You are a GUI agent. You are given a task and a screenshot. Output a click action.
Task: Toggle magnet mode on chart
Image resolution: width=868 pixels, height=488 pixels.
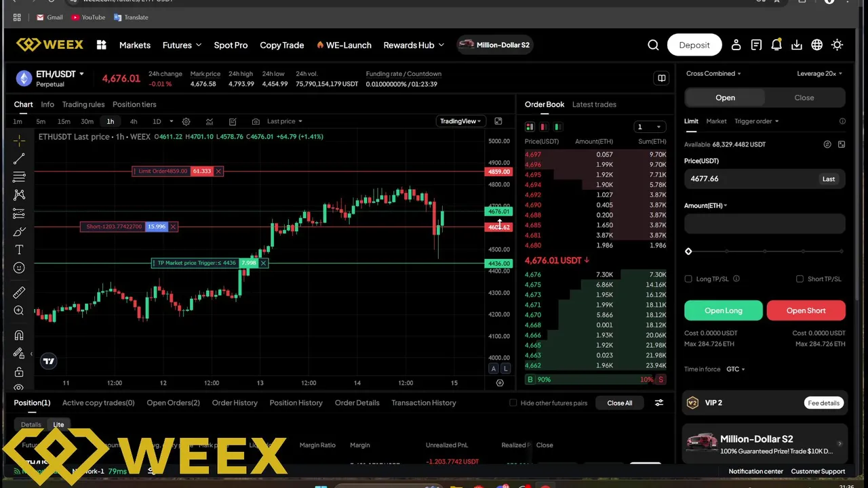[19, 335]
